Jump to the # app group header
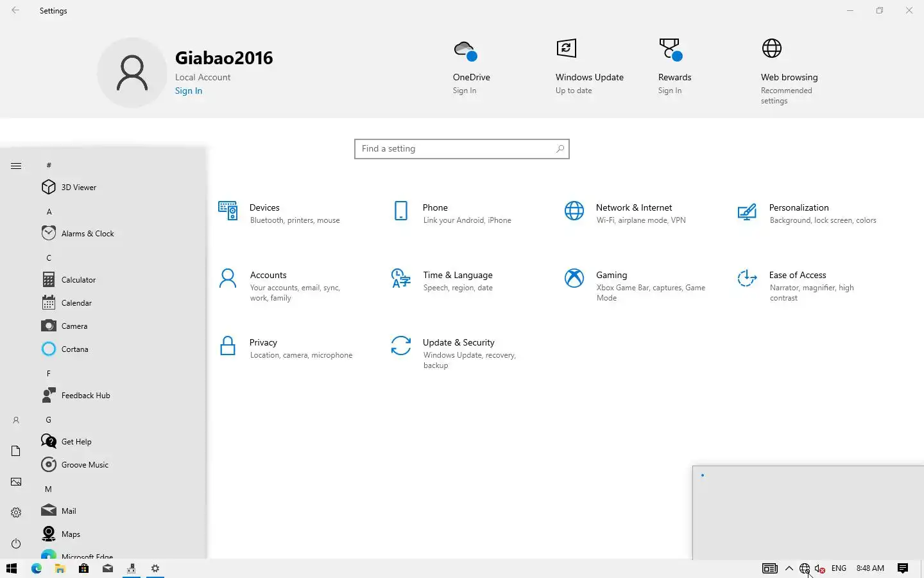Viewport: 924px width, 578px height. point(49,165)
